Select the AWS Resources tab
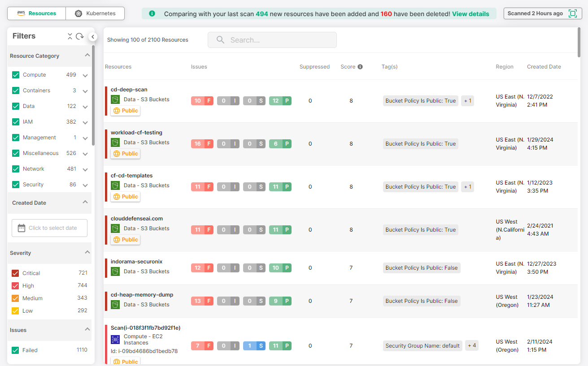The height and width of the screenshot is (366, 588). click(x=37, y=13)
